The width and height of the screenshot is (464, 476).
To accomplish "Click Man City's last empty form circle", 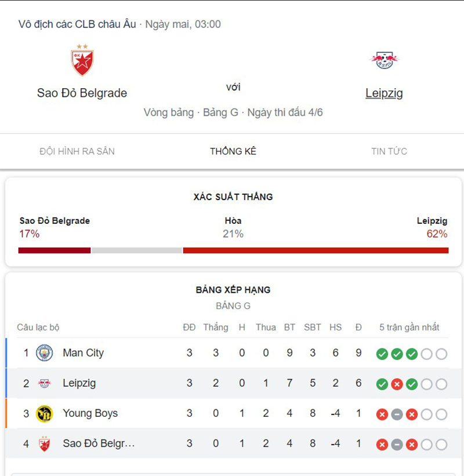I will [441, 354].
